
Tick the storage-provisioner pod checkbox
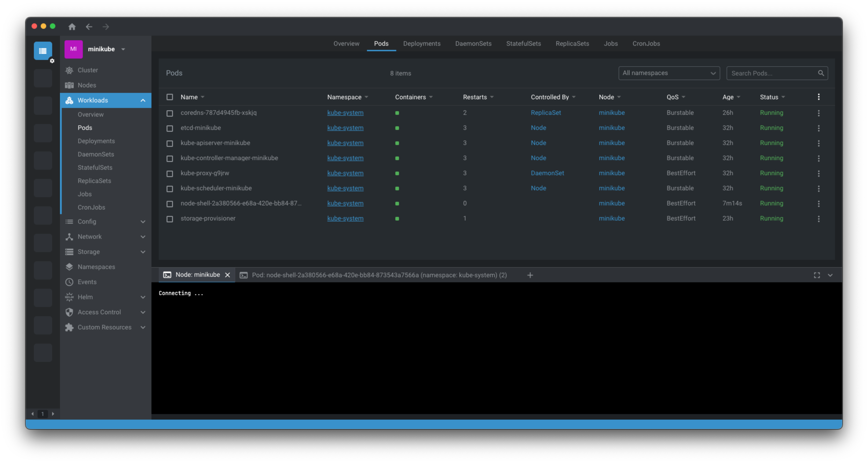click(170, 219)
